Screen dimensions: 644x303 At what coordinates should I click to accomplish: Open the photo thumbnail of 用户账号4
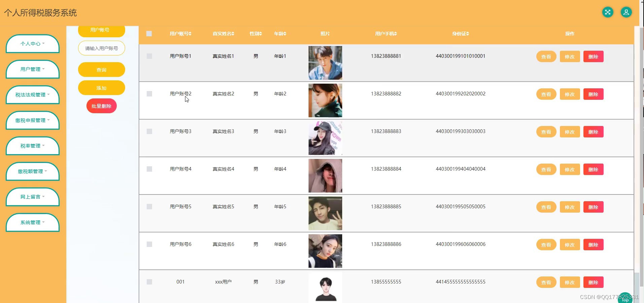tap(325, 176)
